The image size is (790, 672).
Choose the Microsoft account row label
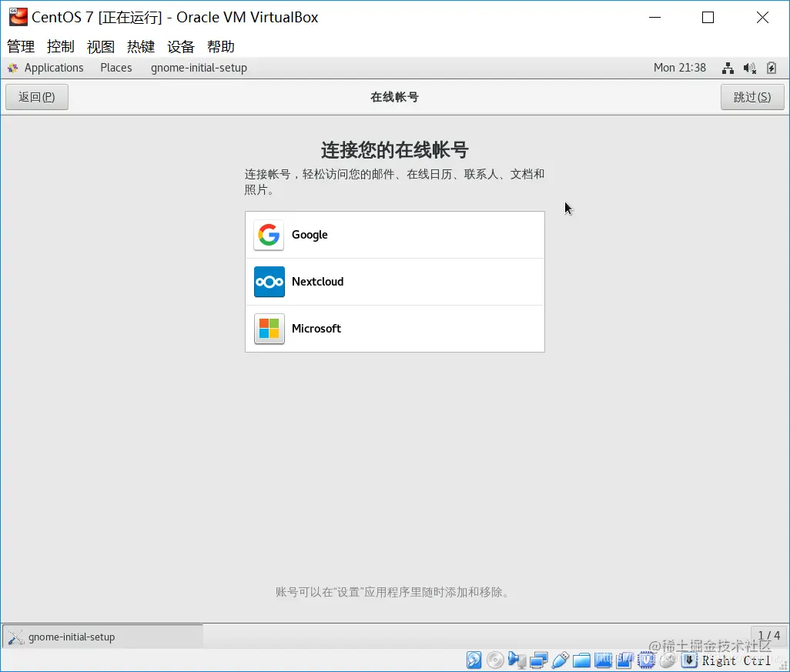coord(316,329)
